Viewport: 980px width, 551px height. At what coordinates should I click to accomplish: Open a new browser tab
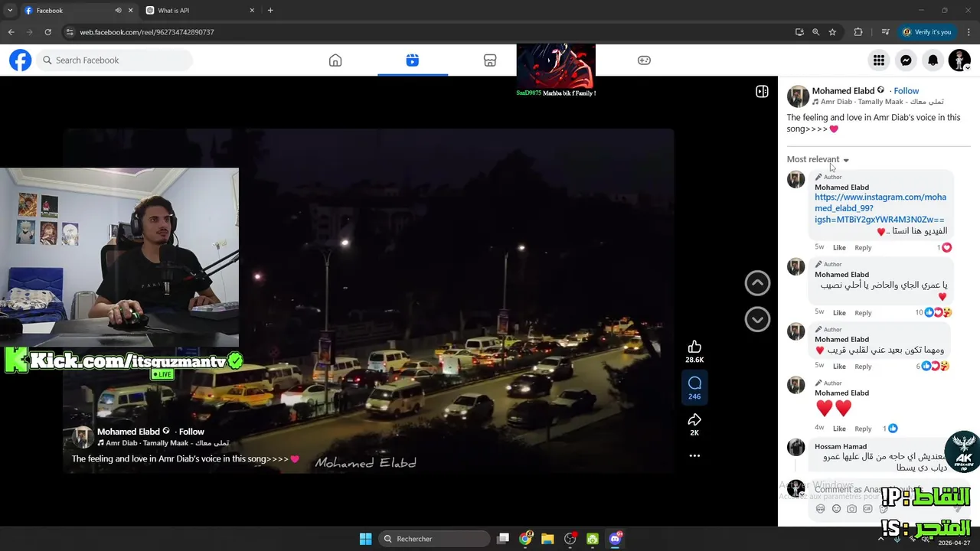point(270,11)
